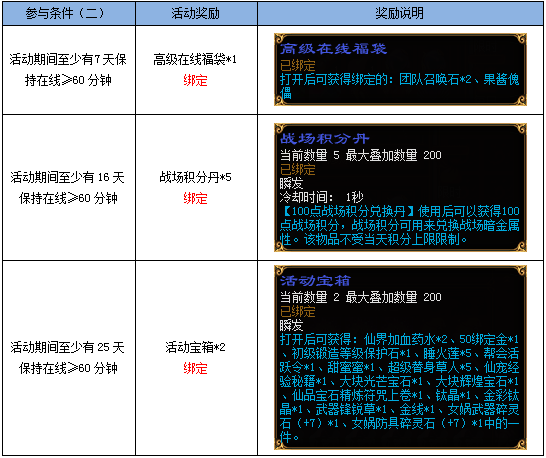This screenshot has height=458, width=546.
Task: Click the tooltip title "活动宝箱"
Action: tap(315, 281)
